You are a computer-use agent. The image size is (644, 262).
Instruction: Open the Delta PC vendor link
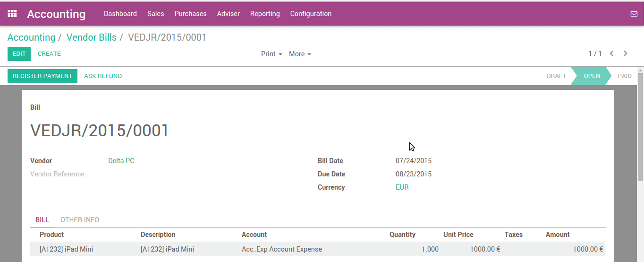click(121, 161)
